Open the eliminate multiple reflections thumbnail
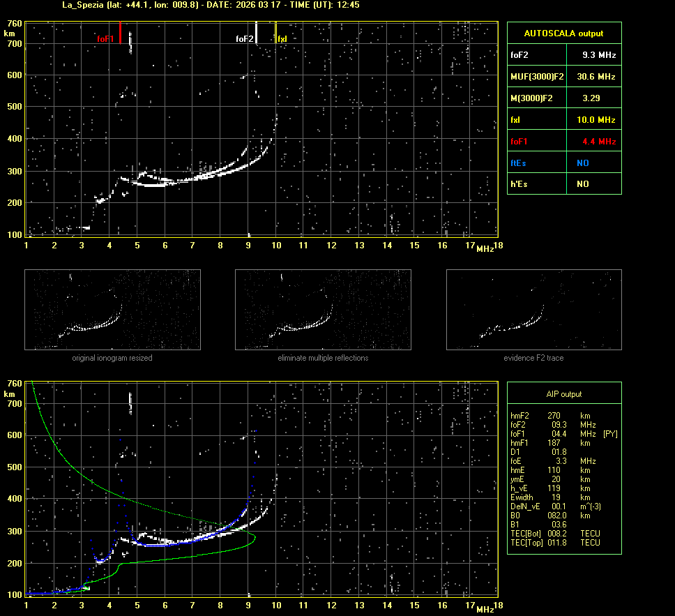The image size is (675, 616). (x=323, y=310)
